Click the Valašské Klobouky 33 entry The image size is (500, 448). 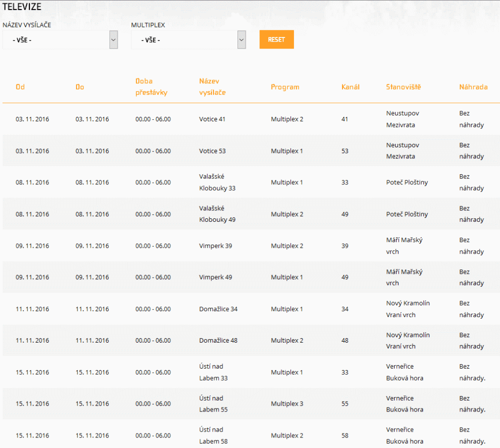pyautogui.click(x=217, y=182)
